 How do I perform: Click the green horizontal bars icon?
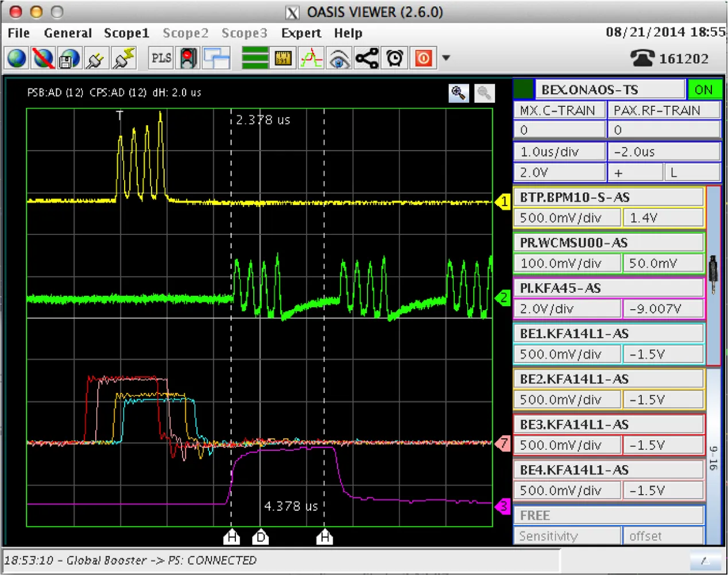[255, 59]
